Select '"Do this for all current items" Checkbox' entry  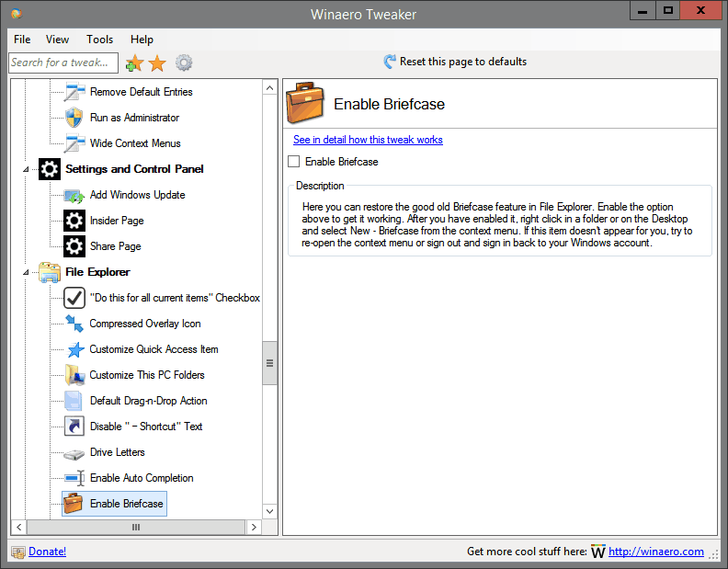175,298
